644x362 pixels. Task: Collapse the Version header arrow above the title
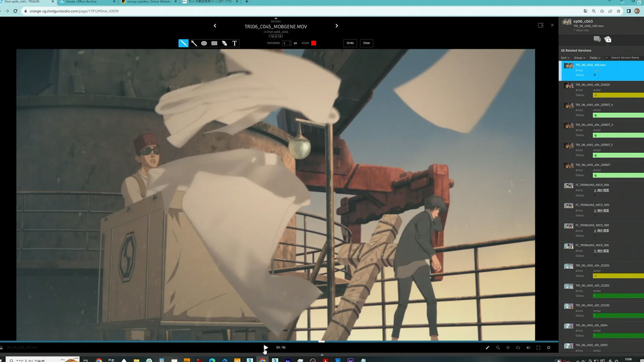[276, 18]
